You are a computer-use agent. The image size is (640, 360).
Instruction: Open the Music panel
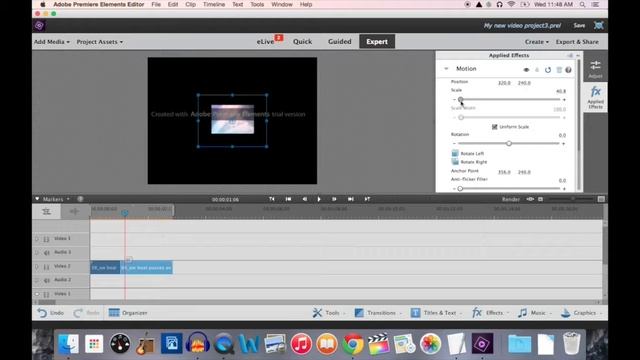pos(535,313)
